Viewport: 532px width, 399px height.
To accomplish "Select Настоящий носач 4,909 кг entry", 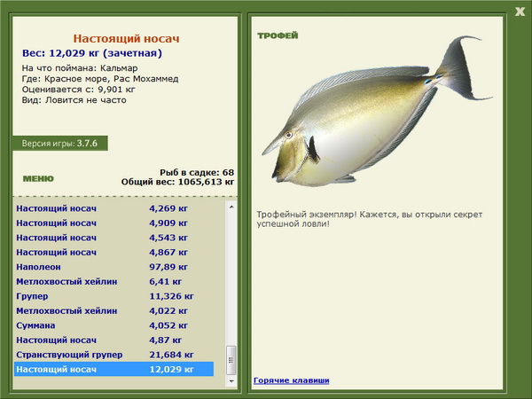I will (114, 223).
